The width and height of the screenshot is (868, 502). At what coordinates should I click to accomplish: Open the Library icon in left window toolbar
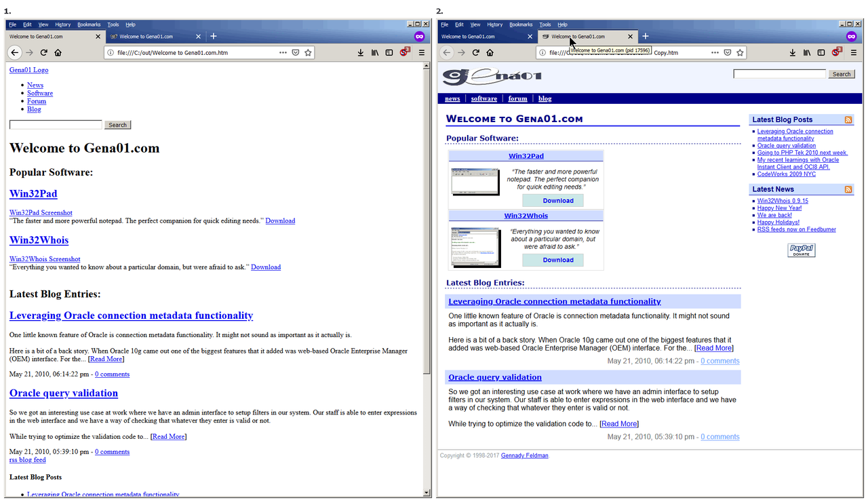click(x=375, y=52)
